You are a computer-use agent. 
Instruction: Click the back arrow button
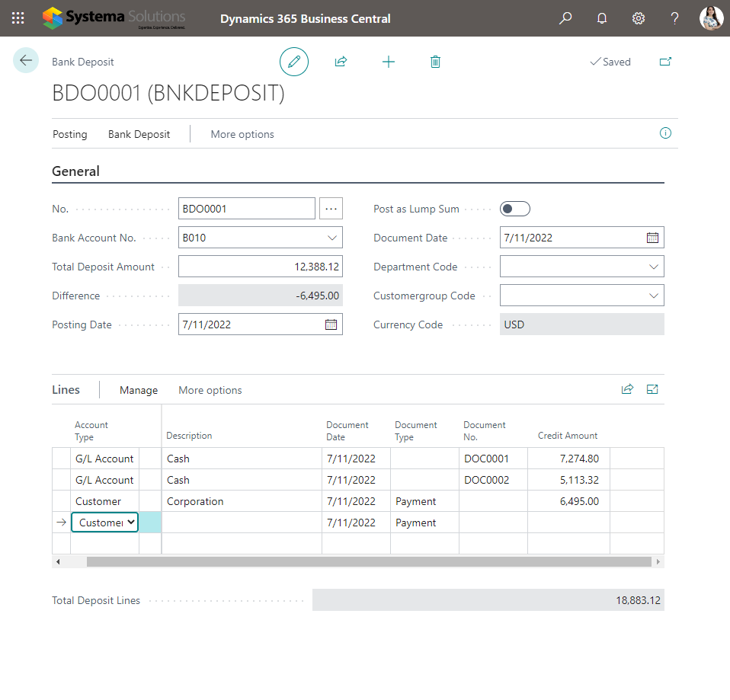26,61
